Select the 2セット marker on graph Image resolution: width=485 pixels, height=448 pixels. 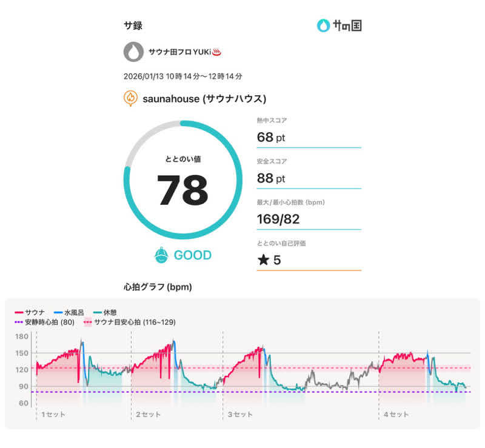(x=148, y=414)
